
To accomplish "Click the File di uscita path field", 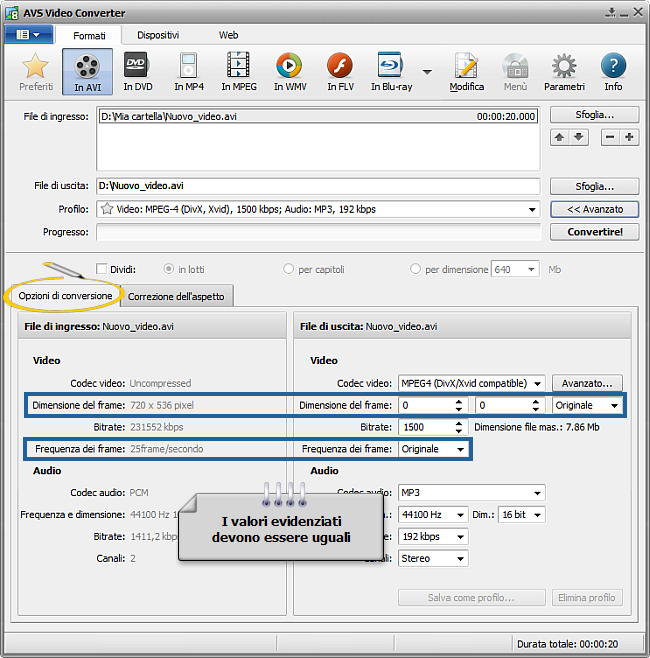I will 318,186.
